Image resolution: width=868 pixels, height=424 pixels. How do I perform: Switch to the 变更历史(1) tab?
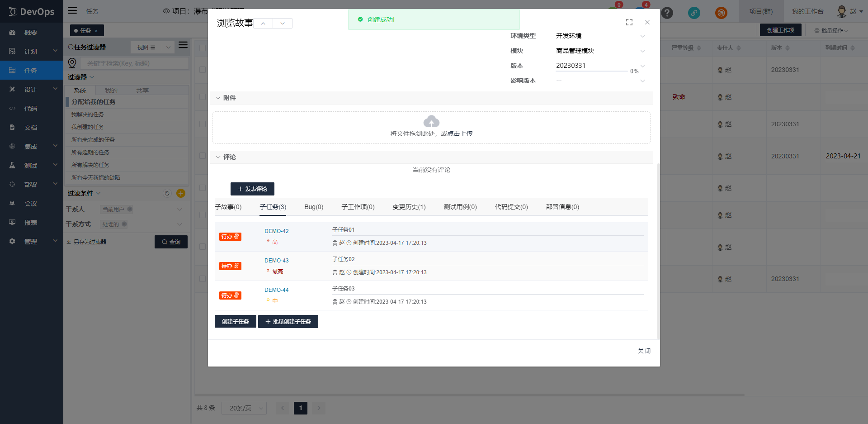409,207
